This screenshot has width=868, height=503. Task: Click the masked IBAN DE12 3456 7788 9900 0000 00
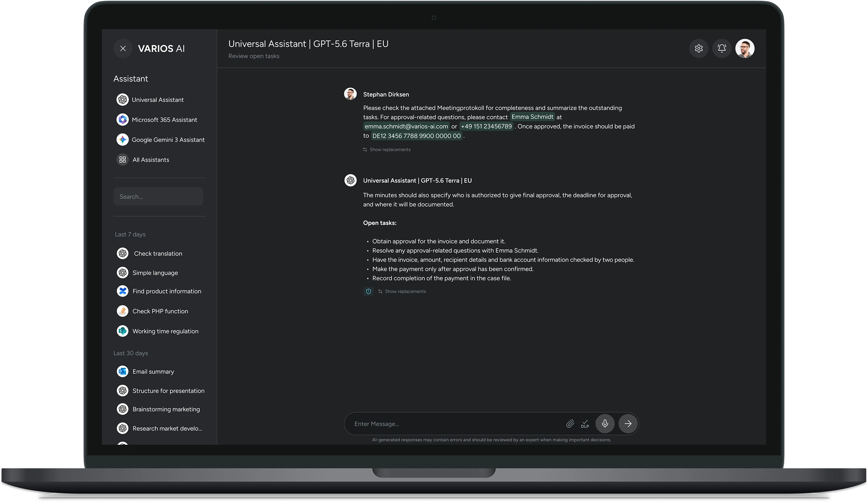point(416,136)
